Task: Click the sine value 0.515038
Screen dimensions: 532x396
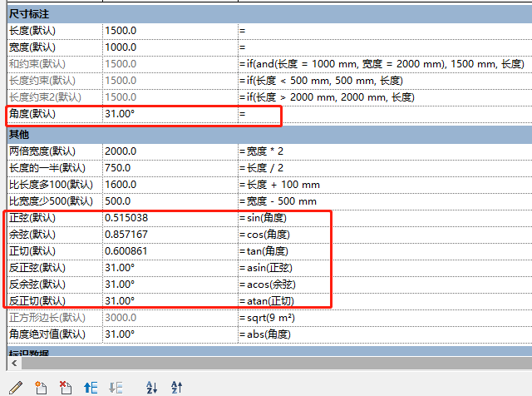Action: [126, 218]
